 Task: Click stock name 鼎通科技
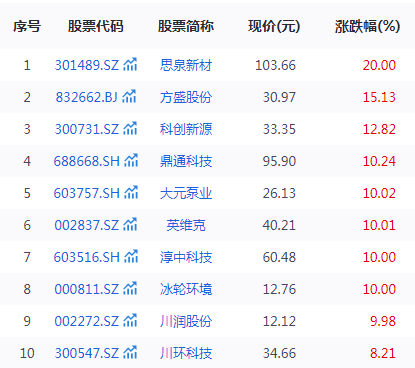[186, 161]
